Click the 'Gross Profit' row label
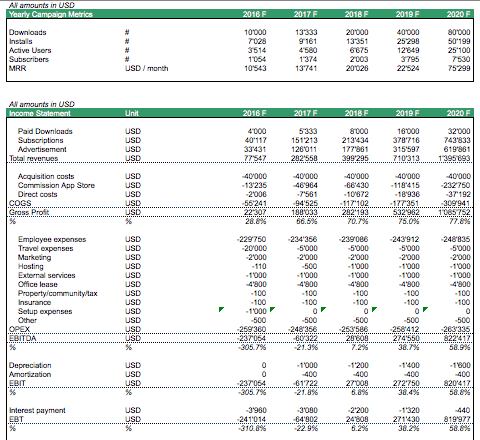 click(x=29, y=212)
